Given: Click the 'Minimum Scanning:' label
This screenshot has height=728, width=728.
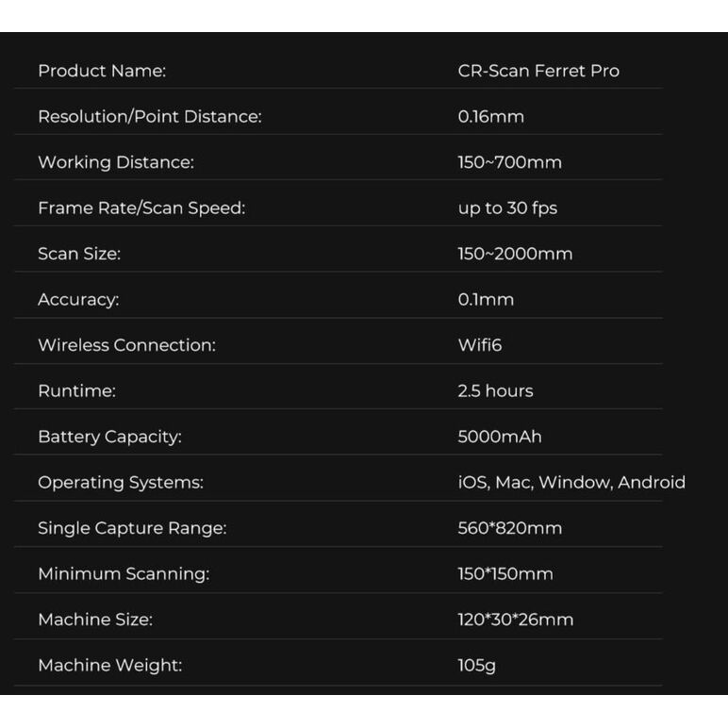Looking at the screenshot, I should (124, 574).
